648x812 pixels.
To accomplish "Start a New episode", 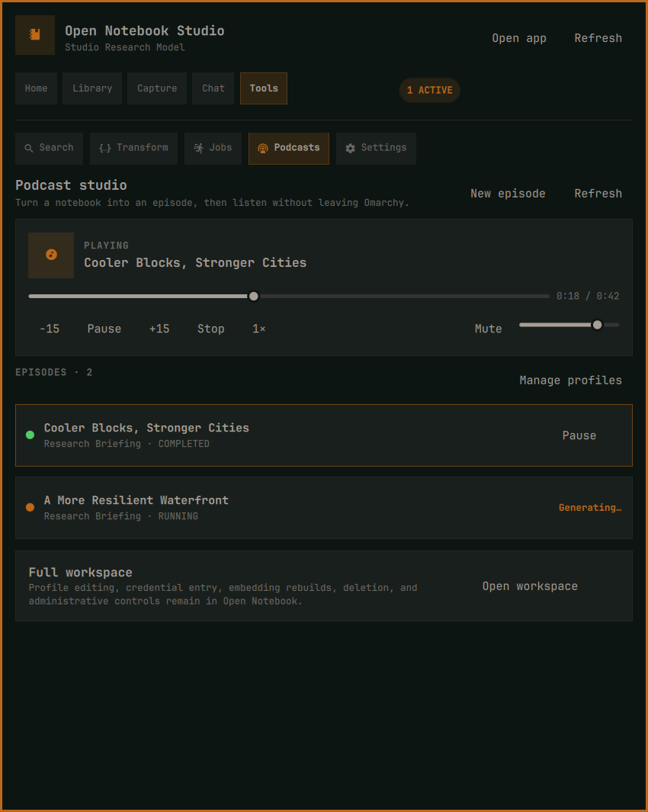I will pos(508,194).
